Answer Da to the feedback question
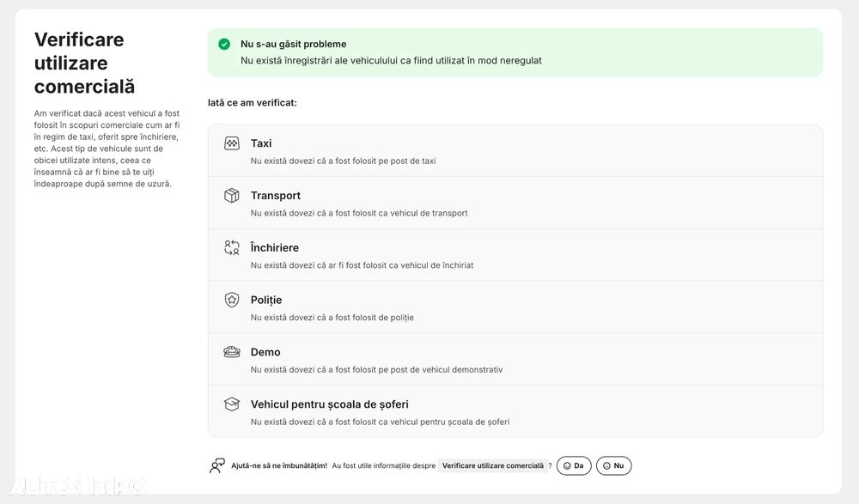859x504 pixels. [x=574, y=465]
